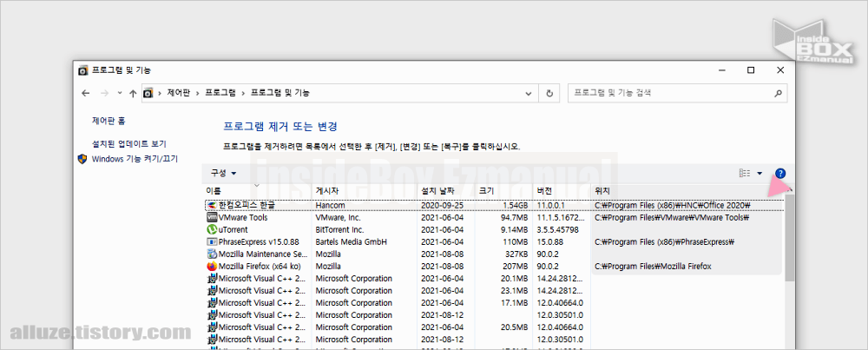Select Mozilla Firefox (x64 ko) icon

(212, 267)
